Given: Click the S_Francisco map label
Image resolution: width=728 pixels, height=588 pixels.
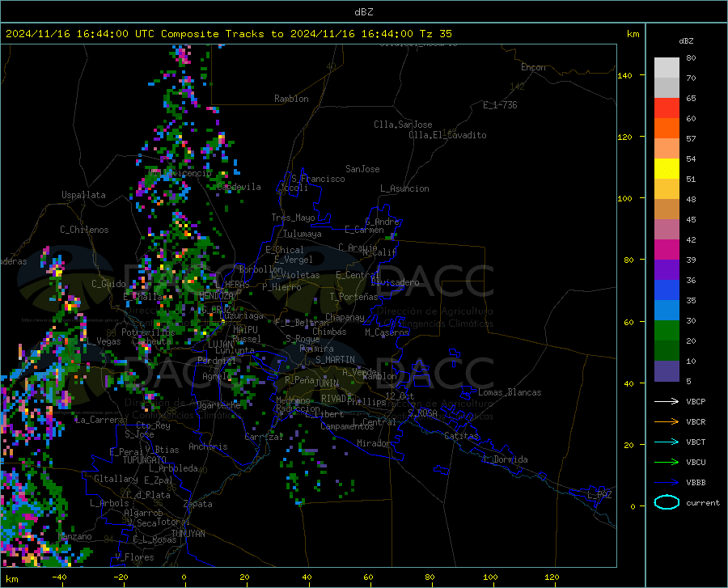Looking at the screenshot, I should 318,179.
